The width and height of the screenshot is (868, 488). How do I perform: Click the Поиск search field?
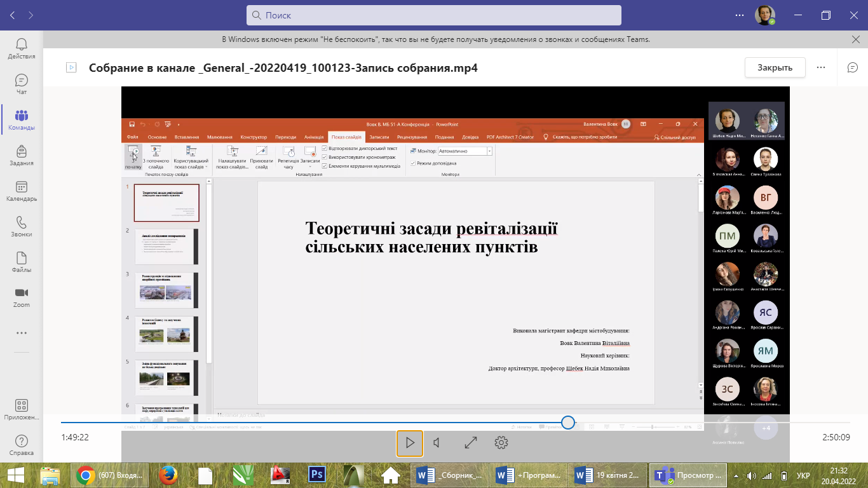point(434,15)
